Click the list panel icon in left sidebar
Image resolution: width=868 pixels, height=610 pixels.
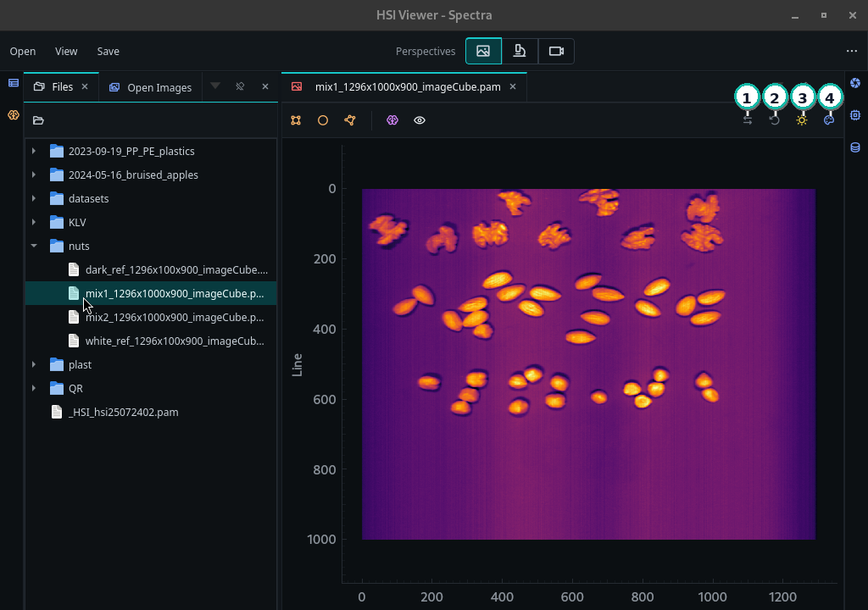point(14,83)
